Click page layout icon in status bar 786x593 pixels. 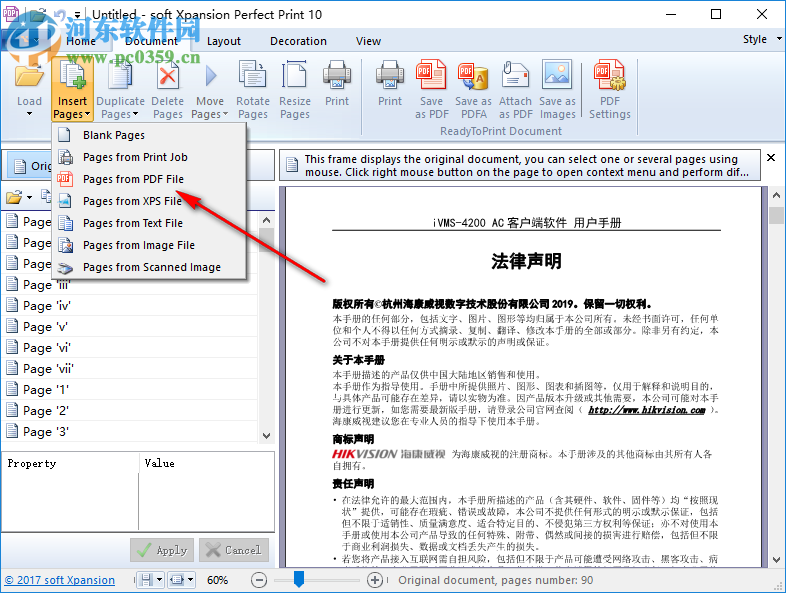point(146,580)
